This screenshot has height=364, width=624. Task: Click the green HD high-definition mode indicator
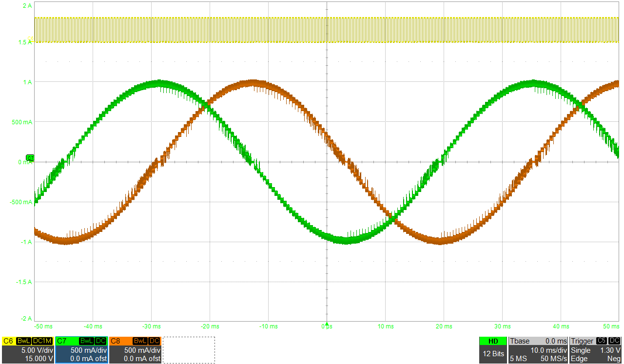[493, 341]
